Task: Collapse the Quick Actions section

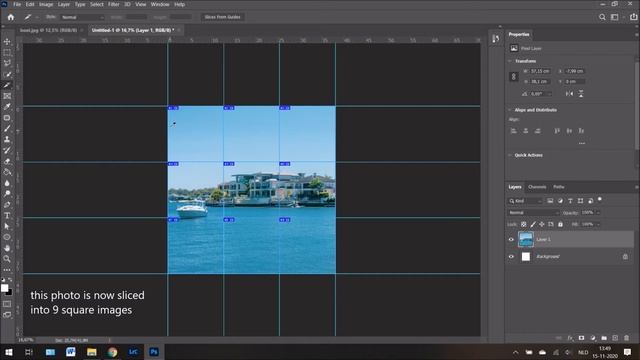Action: (510, 156)
